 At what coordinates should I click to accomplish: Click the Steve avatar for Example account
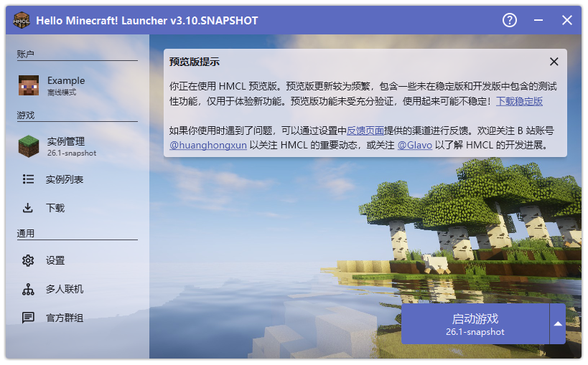28,85
